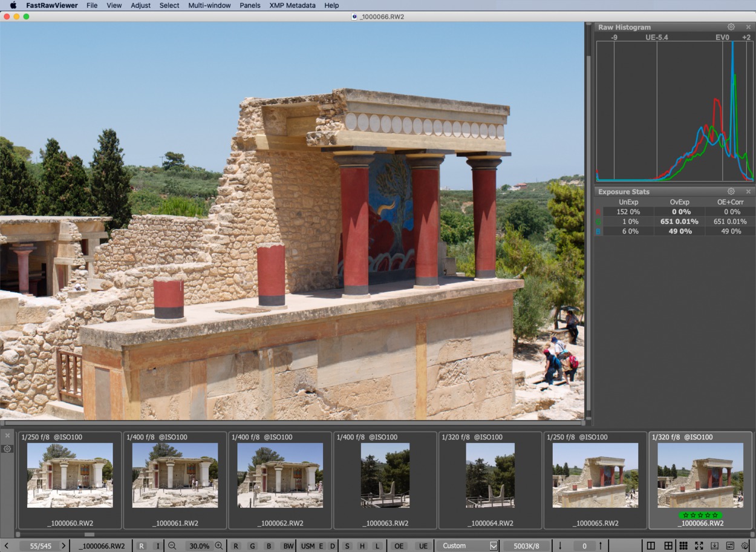The image size is (756, 552).
Task: Click the four-pane window layout icon
Action: point(668,546)
